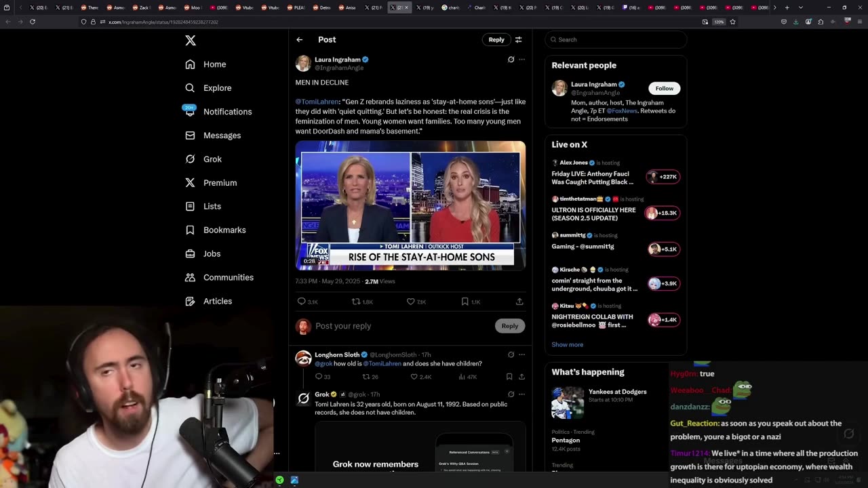The image size is (868, 488).
Task: Click the share icon under the post
Action: click(519, 302)
